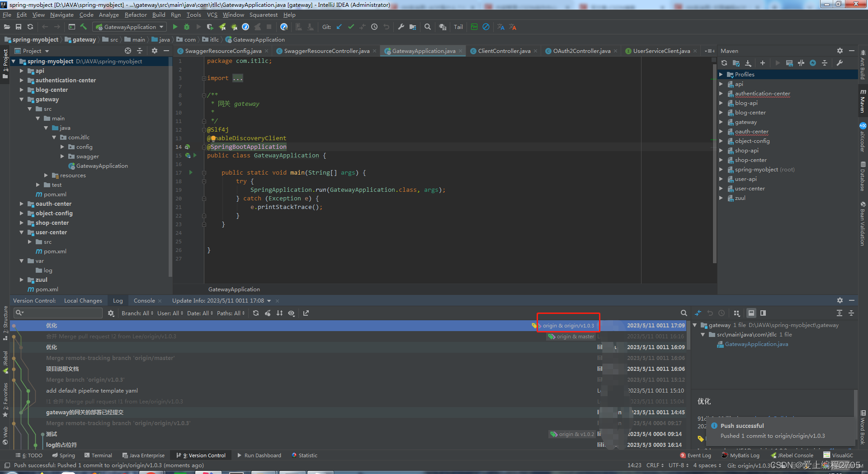This screenshot has height=474, width=868.
Task: Start debugging with the Debug bug icon
Action: click(186, 27)
